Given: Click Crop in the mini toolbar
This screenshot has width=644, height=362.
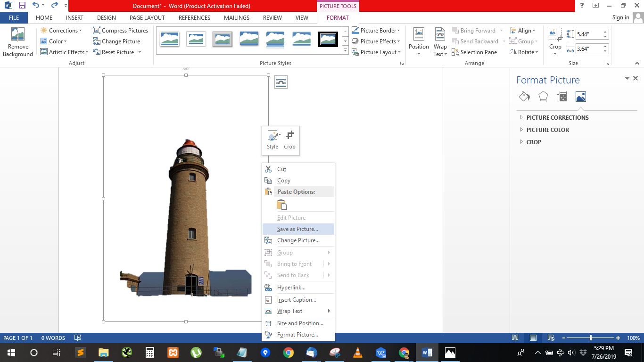Looking at the screenshot, I should click(289, 140).
